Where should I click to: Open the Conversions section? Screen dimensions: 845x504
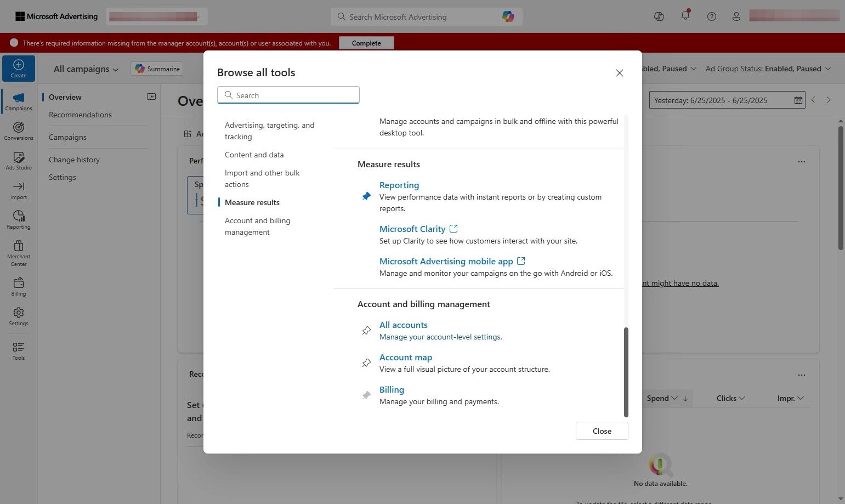[x=18, y=132]
